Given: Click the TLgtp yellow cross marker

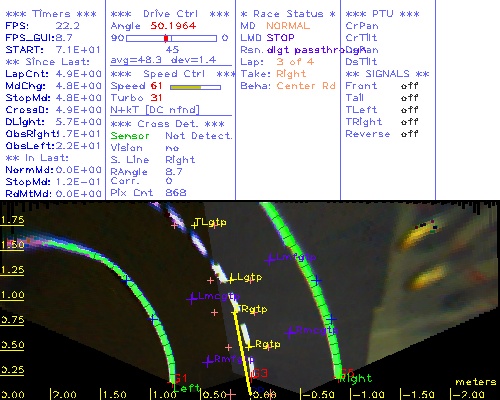Looking at the screenshot, I should (x=194, y=226).
